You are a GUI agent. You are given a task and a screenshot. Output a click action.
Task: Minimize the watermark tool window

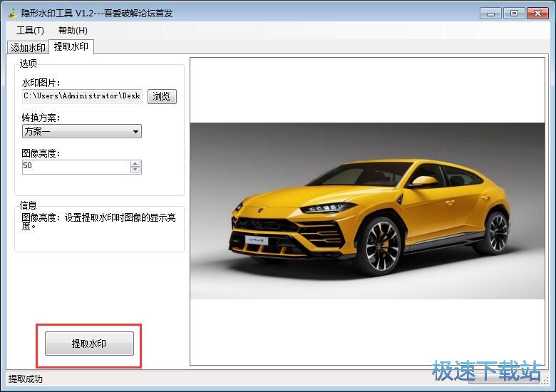[490, 14]
